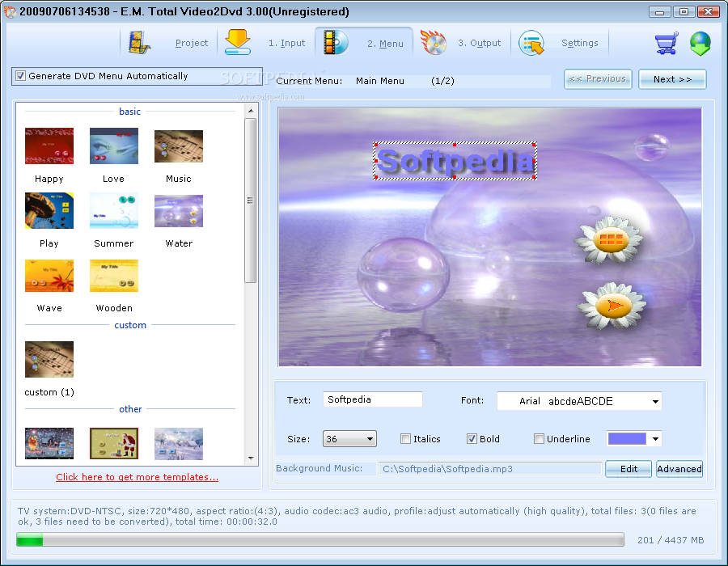728x566 pixels.
Task: Click the template list scroll up arrow
Action: (250, 111)
